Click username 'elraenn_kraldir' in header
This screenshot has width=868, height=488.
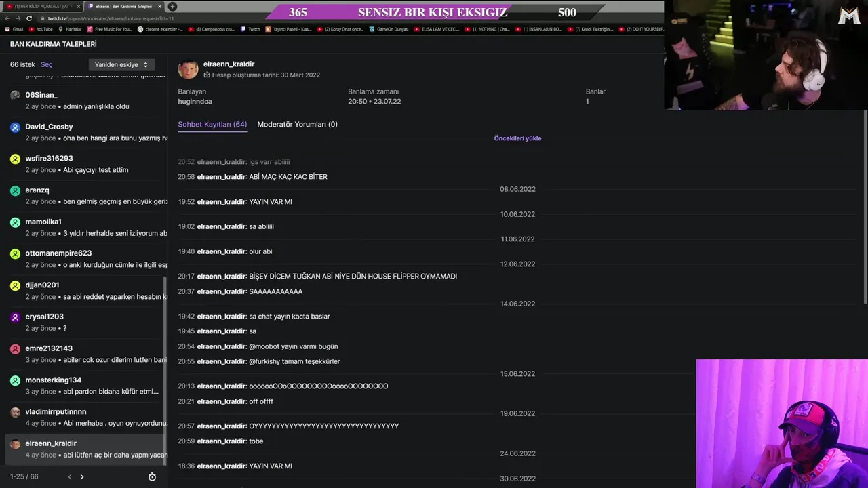pyautogui.click(x=229, y=64)
